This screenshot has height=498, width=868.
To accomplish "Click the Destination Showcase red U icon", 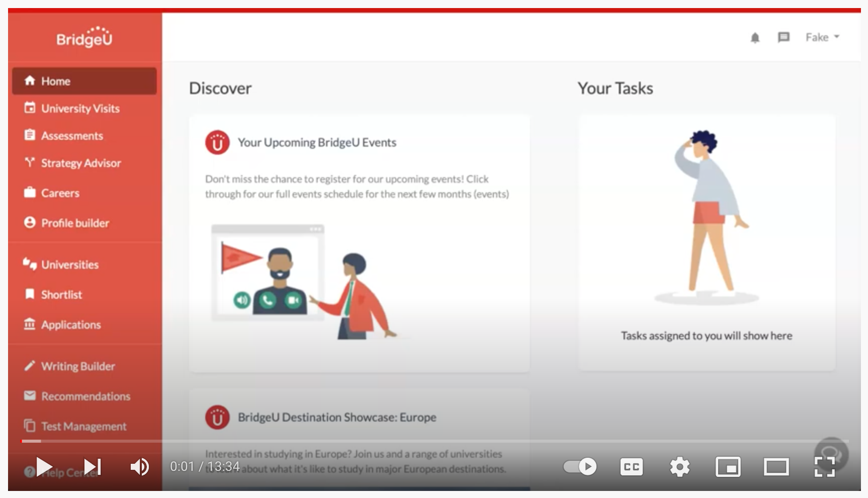I will coord(217,418).
